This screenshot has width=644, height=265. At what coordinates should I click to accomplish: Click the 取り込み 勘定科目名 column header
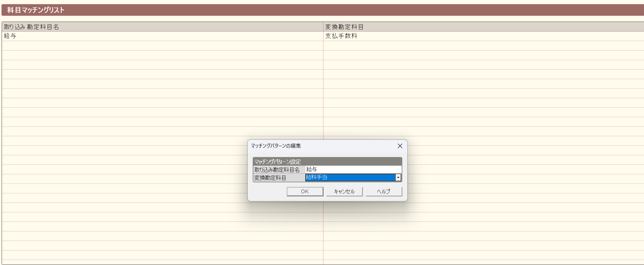pos(162,27)
